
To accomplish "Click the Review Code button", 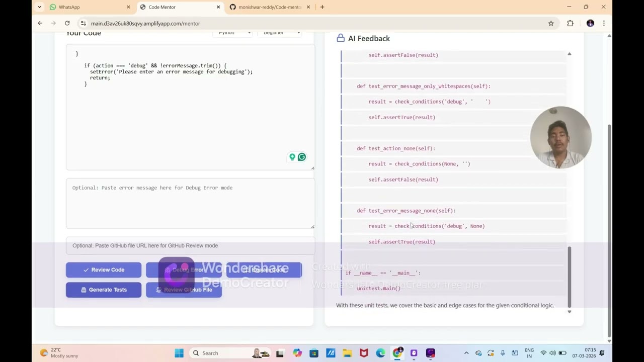I will [x=104, y=270].
